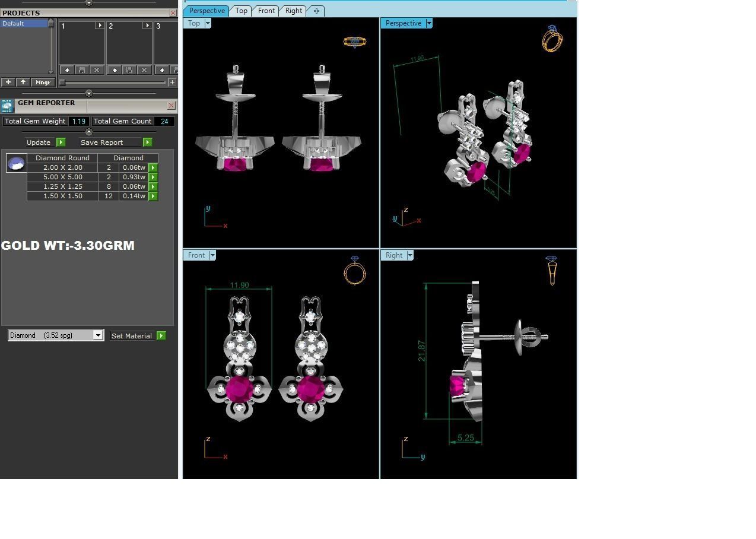Click the Gem Reporter panel icon
Screen dimensions: 756x539
point(7,106)
